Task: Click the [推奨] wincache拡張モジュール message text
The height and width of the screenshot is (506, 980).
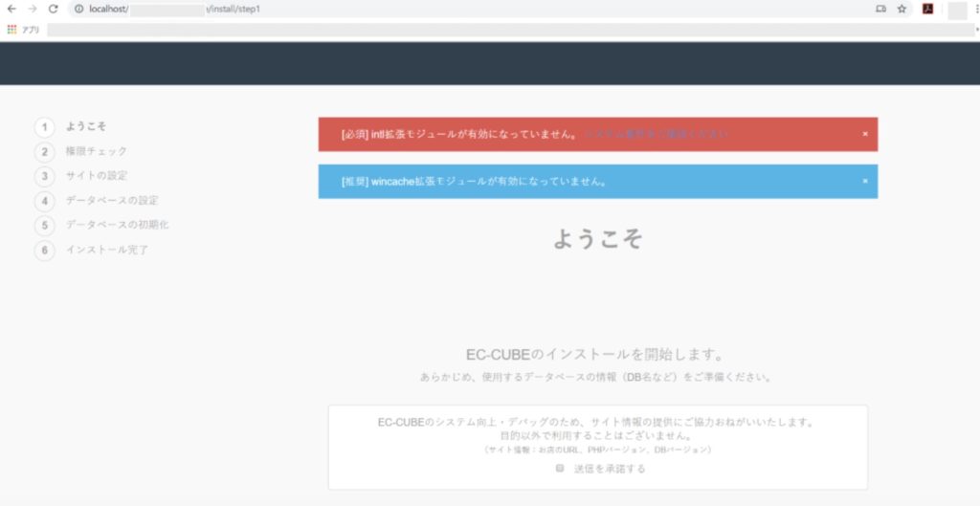Action: pyautogui.click(x=474, y=182)
